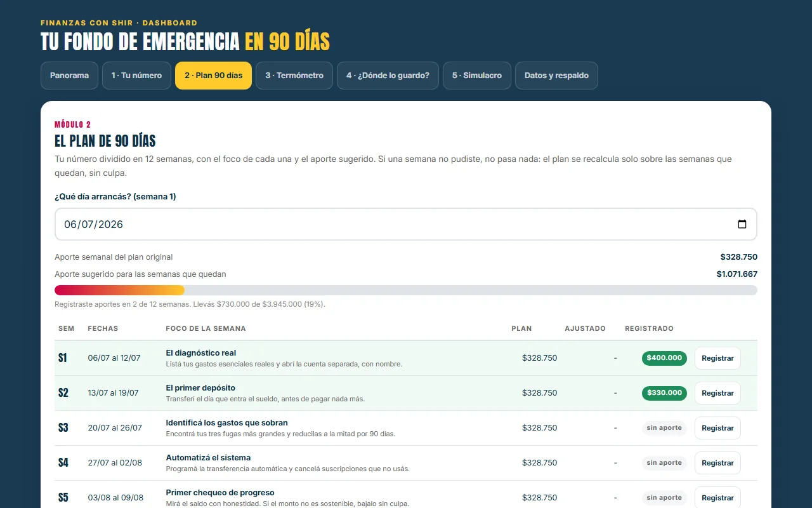Open the '4 · ¿Dónde lo guardo?' tab
Screen dimensions: 812x508
click(388, 76)
